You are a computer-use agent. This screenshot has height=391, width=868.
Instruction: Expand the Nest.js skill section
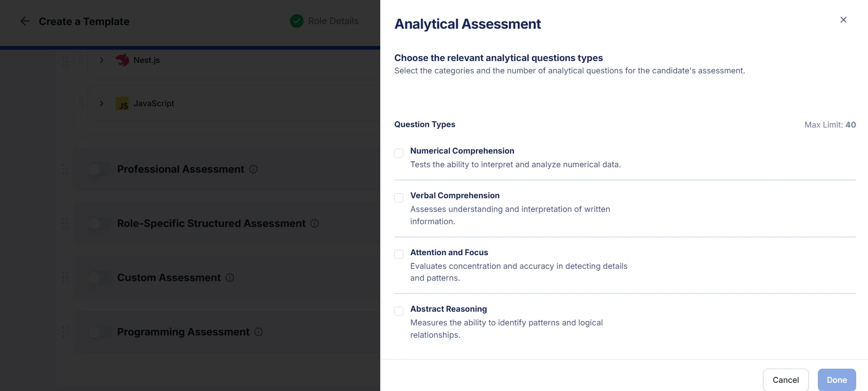pos(101,60)
